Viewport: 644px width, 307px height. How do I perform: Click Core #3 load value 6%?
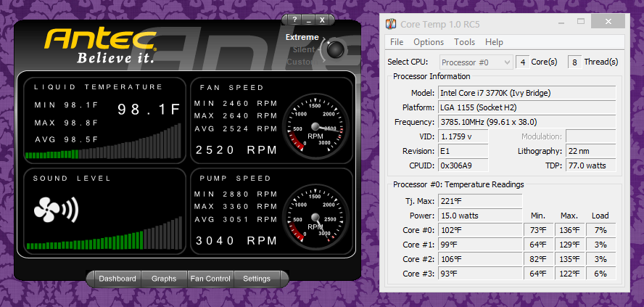point(600,274)
